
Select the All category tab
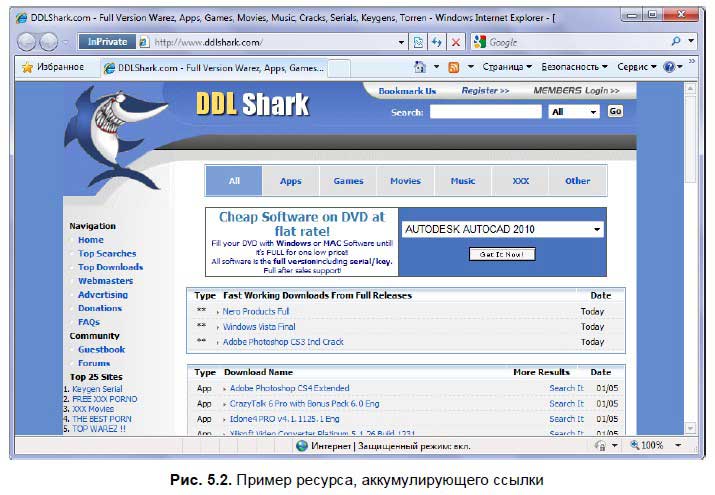tap(234, 181)
